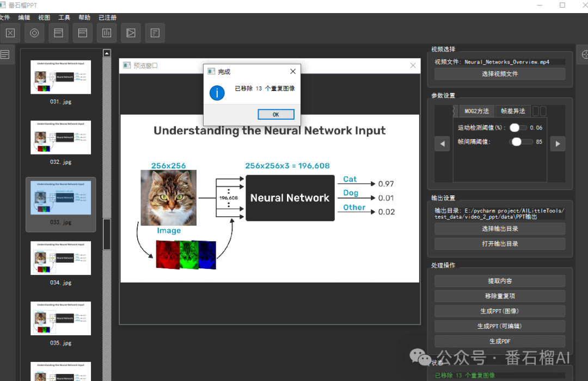Click the window-layout icon beside the circle-diamond icon
The width and height of the screenshot is (588, 381).
[x=58, y=33]
